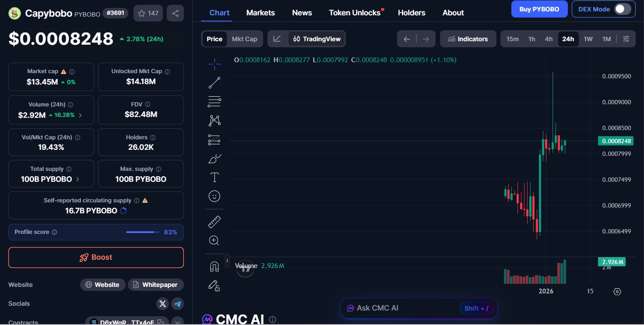The width and height of the screenshot is (644, 325).
Task: Click the FDV info icon
Action: pos(148,104)
